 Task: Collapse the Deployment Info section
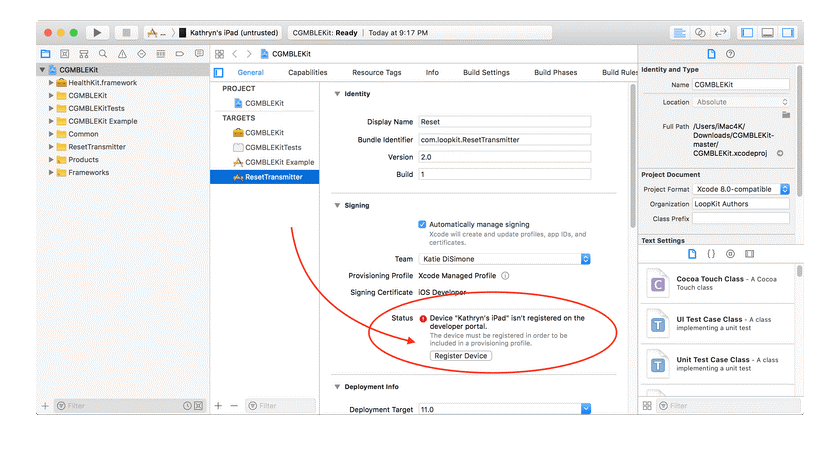pyautogui.click(x=338, y=387)
